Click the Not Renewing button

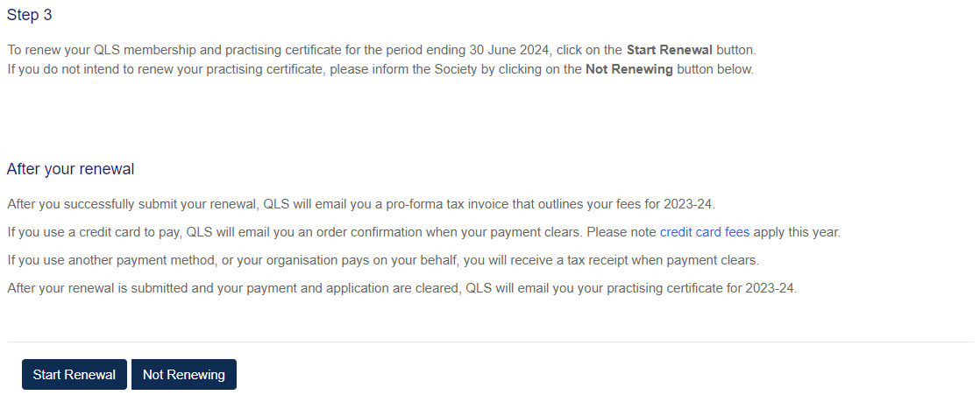click(184, 375)
